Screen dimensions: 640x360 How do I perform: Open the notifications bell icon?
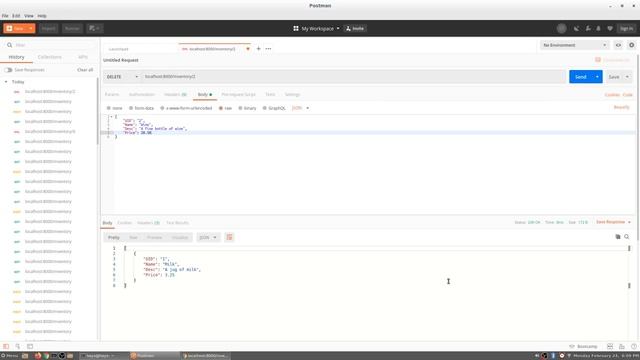[599, 29]
